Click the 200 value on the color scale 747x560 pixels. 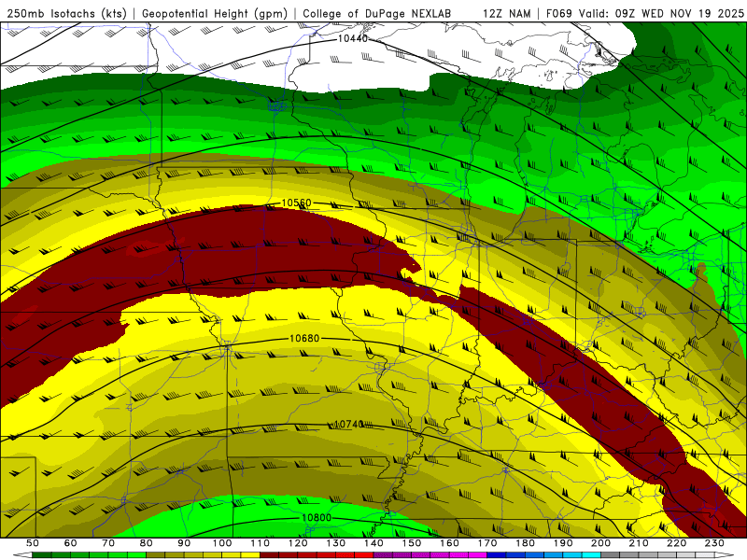(x=600, y=543)
